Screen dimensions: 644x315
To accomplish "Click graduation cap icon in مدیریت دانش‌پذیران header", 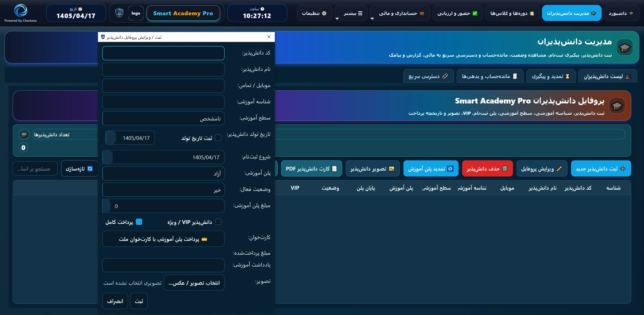I will click(625, 47).
